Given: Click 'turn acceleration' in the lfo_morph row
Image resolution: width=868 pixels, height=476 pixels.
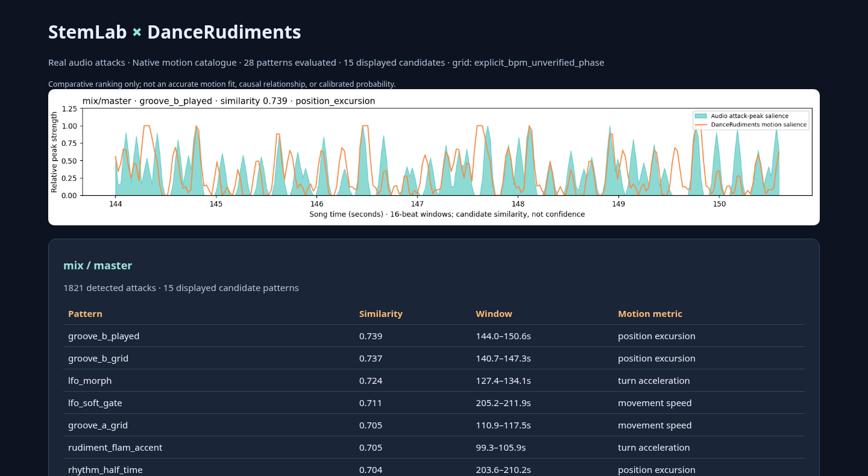Looking at the screenshot, I should coord(654,381).
